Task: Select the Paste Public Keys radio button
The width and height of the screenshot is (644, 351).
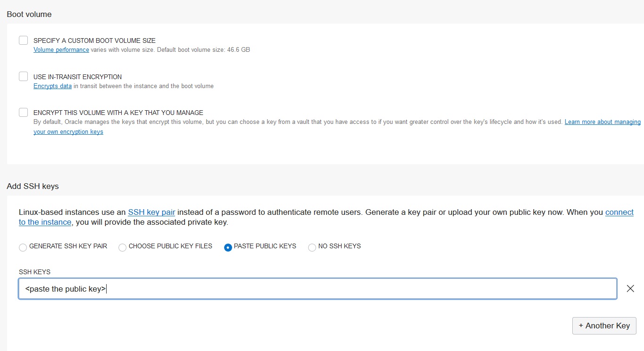Action: pos(228,247)
